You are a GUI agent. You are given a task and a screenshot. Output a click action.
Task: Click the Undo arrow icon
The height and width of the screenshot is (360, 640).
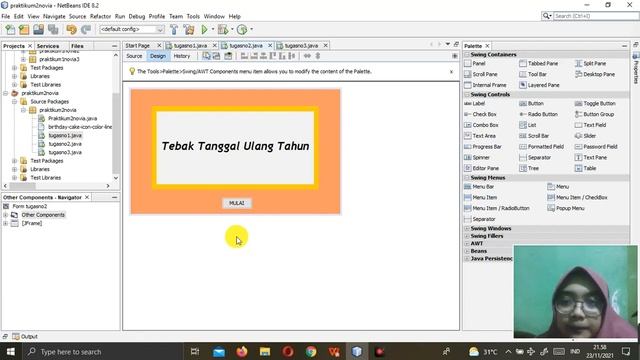tap(71, 29)
